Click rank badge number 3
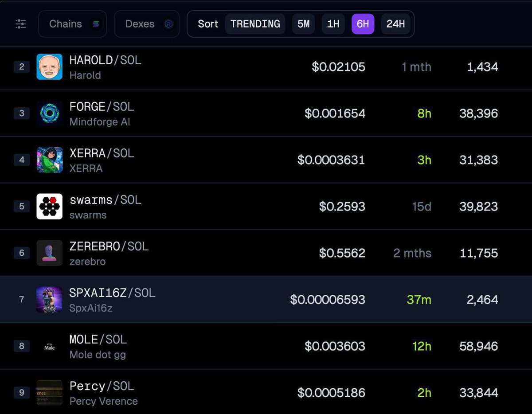 [x=22, y=113]
